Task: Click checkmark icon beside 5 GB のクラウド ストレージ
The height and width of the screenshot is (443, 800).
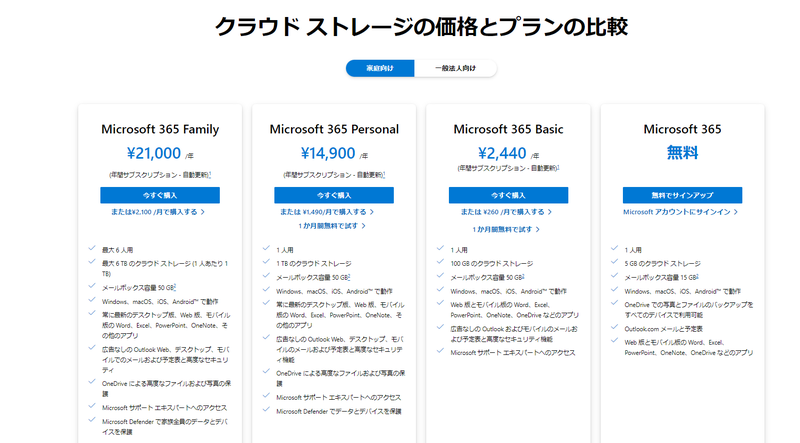Action: [614, 262]
